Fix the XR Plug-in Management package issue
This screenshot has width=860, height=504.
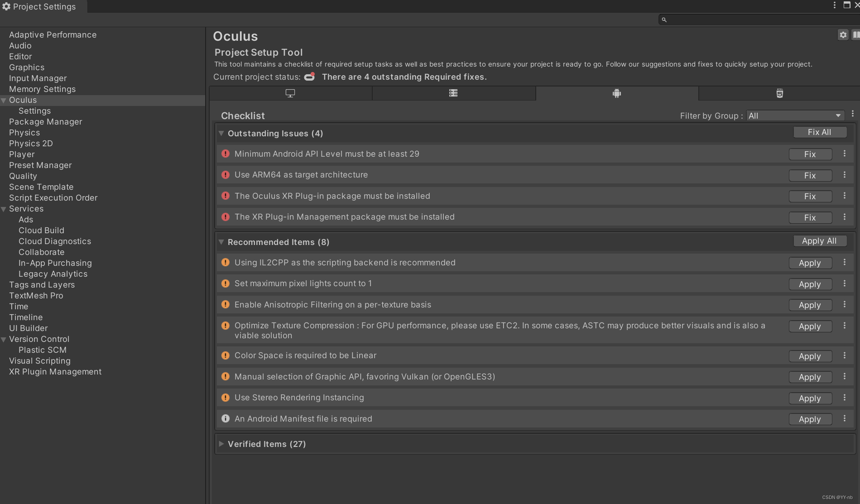pos(810,218)
